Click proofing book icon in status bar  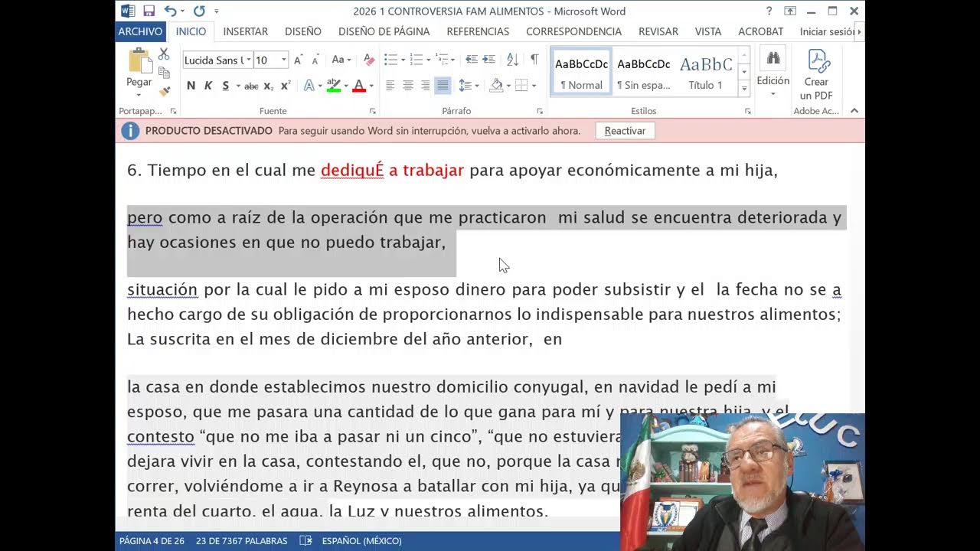(x=305, y=540)
